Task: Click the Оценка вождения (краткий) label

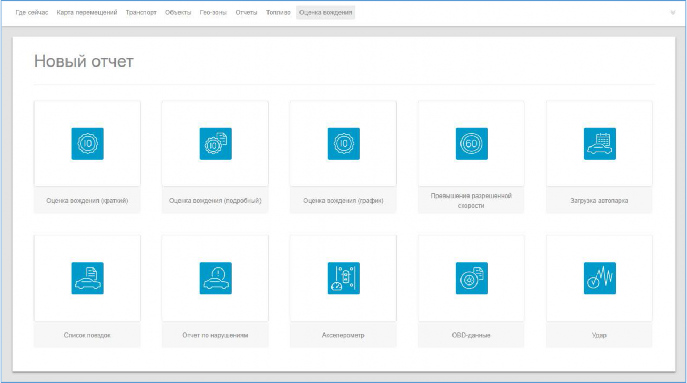Action: (87, 201)
